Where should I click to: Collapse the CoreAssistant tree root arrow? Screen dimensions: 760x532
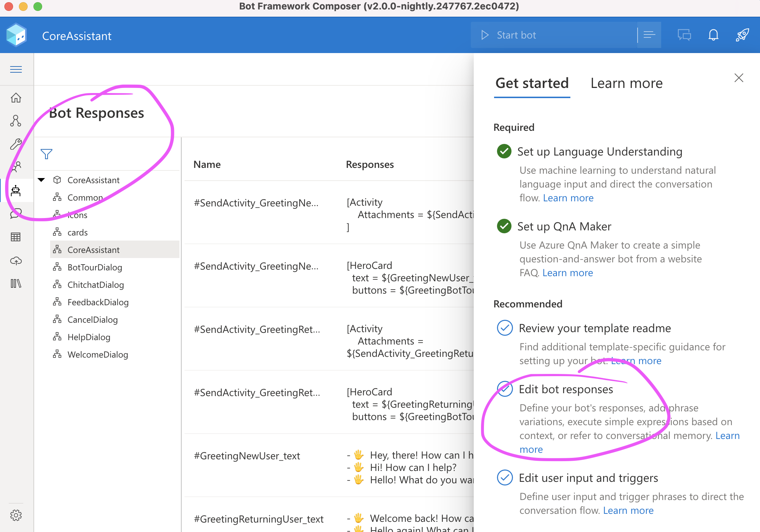[41, 180]
